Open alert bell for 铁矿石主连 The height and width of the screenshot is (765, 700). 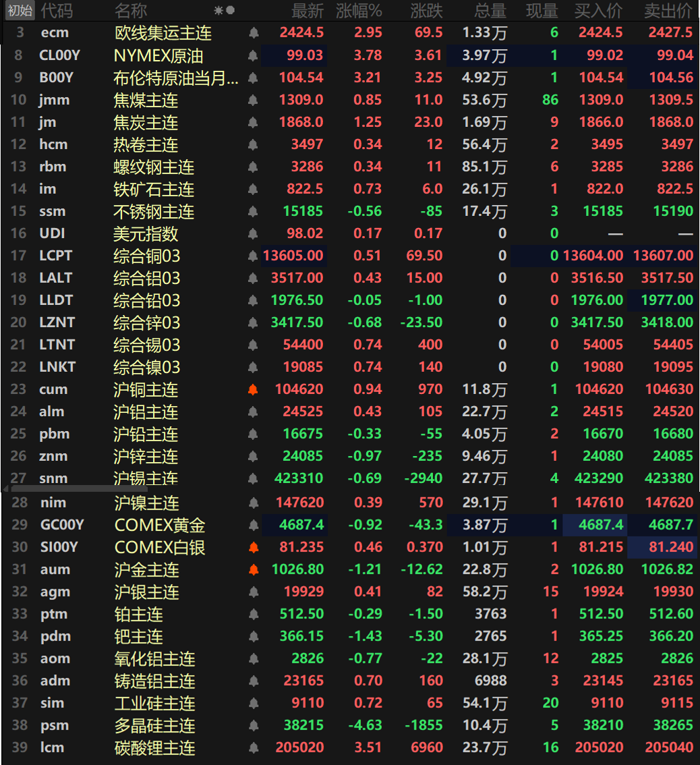253,189
